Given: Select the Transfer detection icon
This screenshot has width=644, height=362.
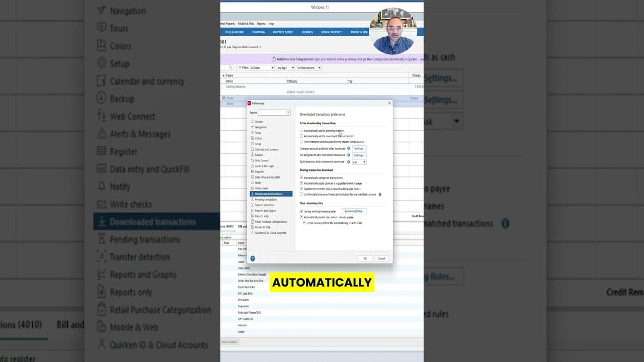Looking at the screenshot, I should coord(252,205).
